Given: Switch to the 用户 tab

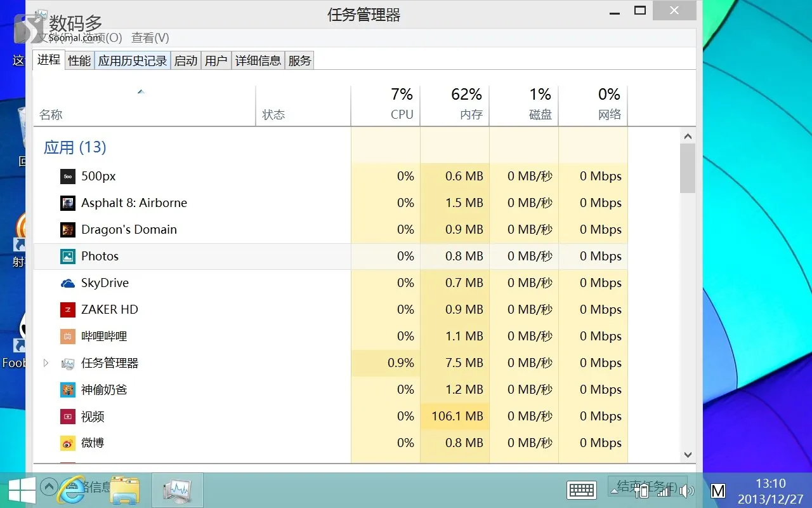Looking at the screenshot, I should tap(216, 61).
